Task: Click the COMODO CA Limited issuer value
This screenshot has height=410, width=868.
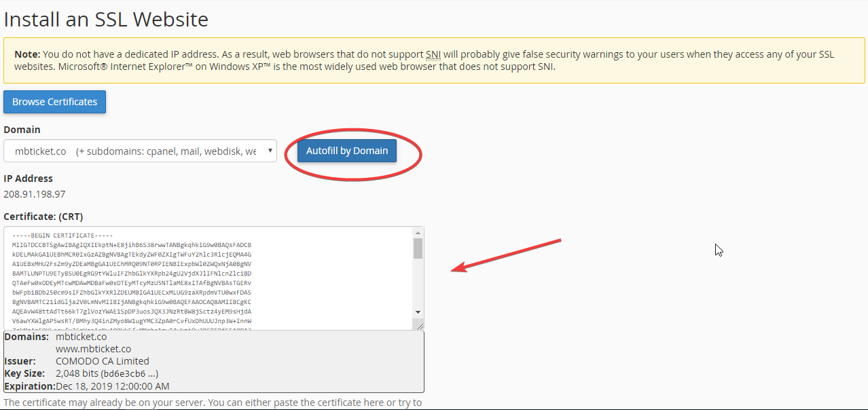Action: click(x=102, y=361)
